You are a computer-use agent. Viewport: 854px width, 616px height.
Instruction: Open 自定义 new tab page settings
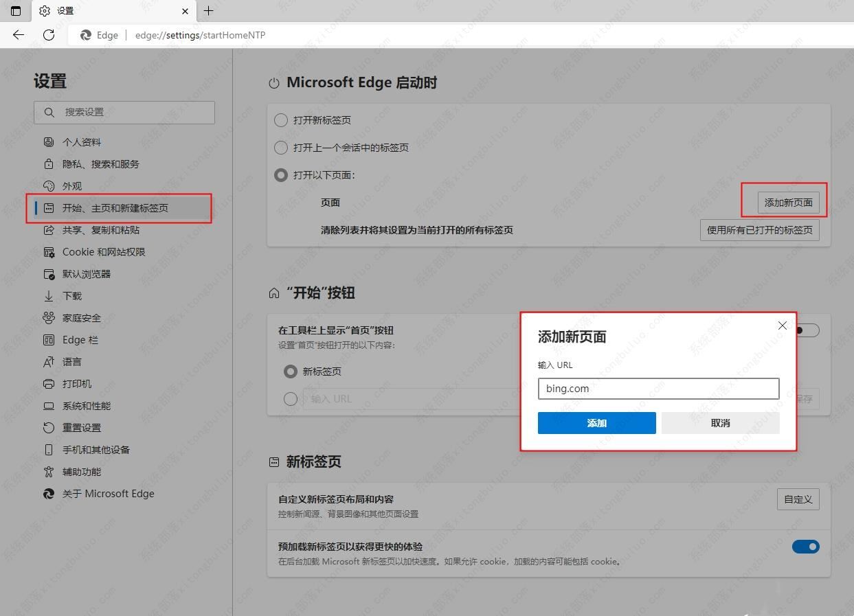click(x=798, y=499)
